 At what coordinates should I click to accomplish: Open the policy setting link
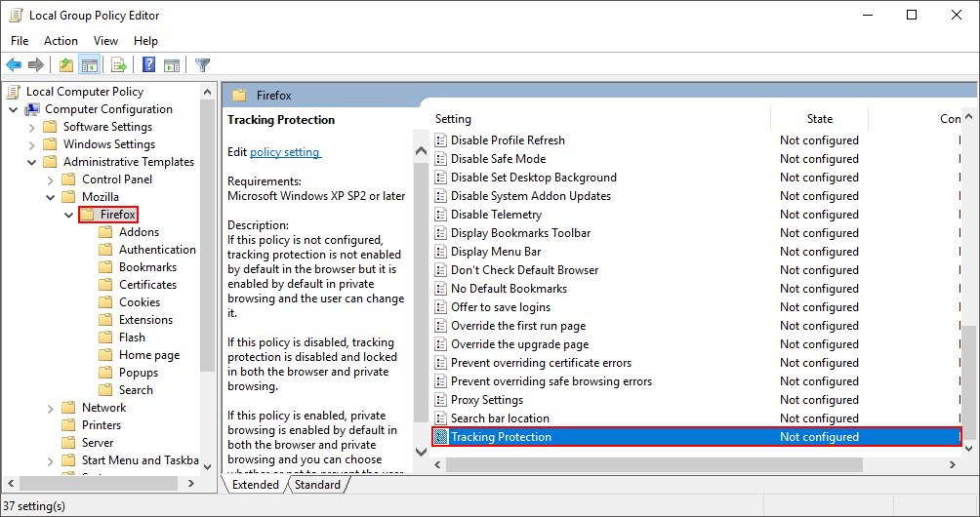click(x=285, y=152)
